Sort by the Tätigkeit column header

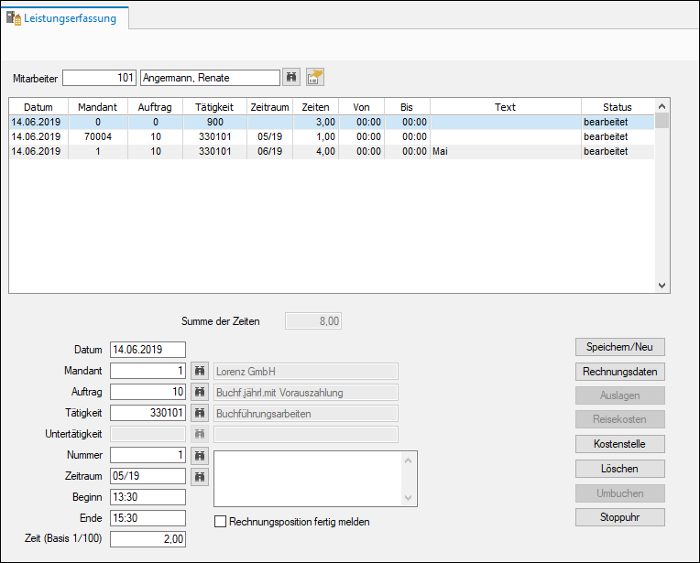point(214,107)
